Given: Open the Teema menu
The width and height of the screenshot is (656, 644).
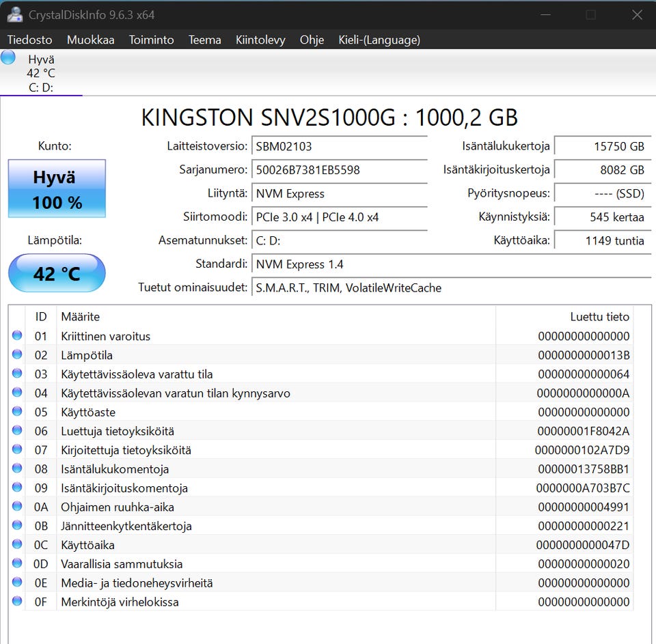Looking at the screenshot, I should click(204, 40).
